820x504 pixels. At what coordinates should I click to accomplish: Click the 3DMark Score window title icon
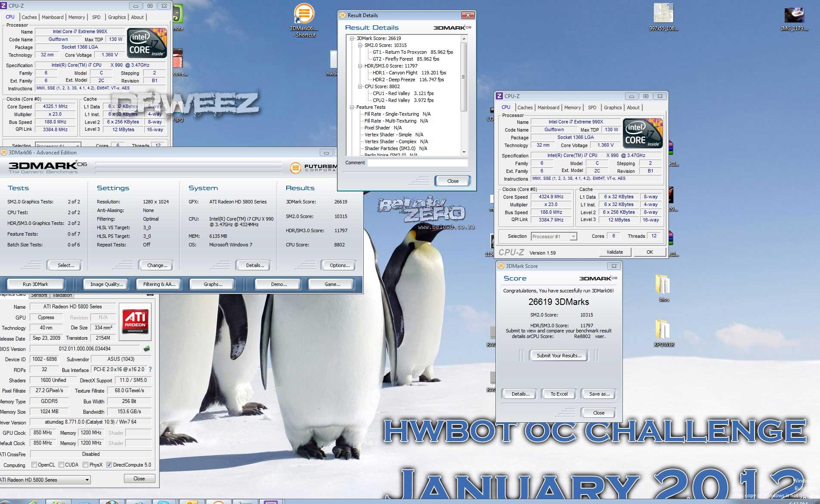[x=501, y=266]
